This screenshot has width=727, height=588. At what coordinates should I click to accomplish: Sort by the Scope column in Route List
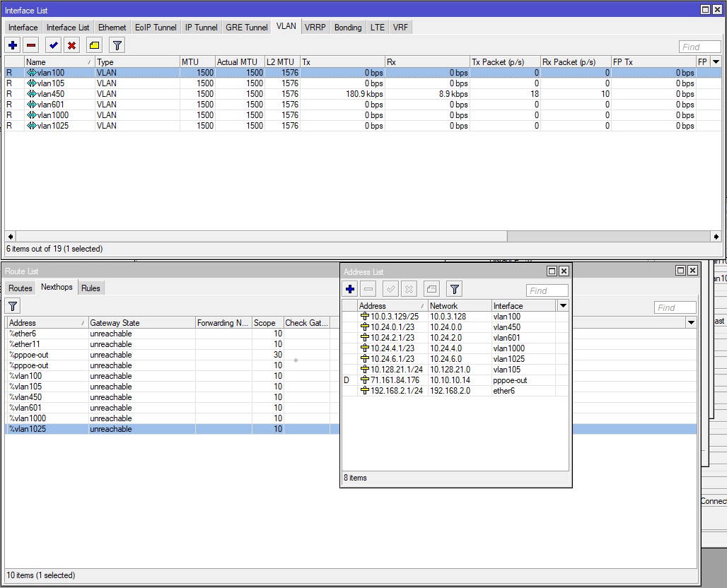coord(267,322)
